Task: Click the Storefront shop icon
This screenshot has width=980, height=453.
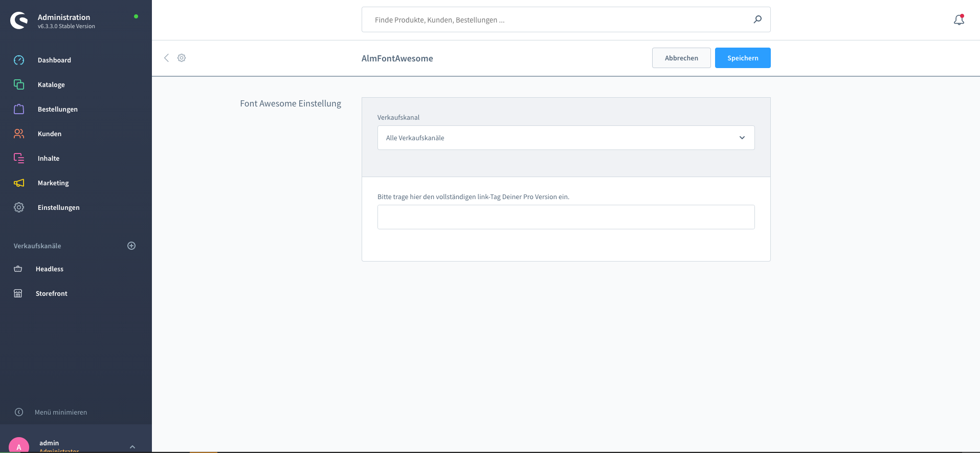Action: (x=18, y=293)
